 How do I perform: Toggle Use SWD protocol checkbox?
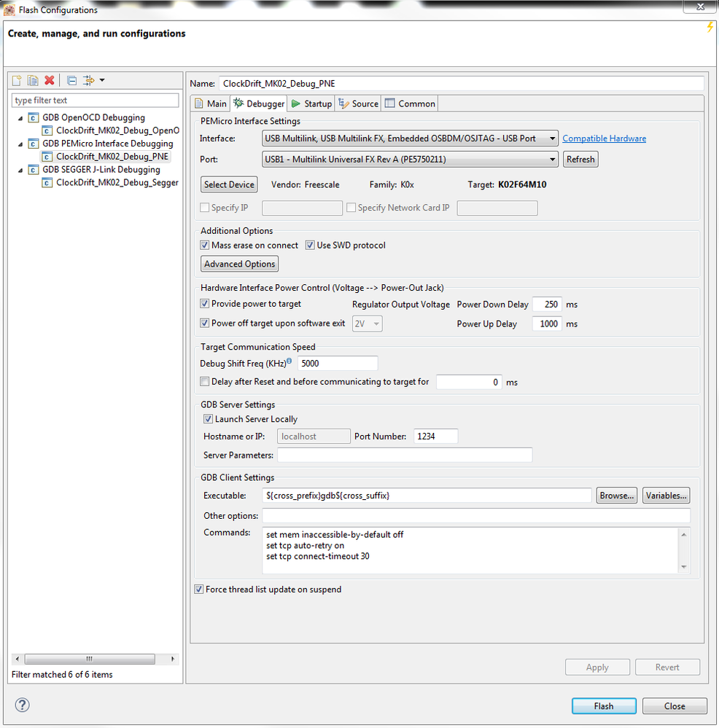click(x=310, y=245)
